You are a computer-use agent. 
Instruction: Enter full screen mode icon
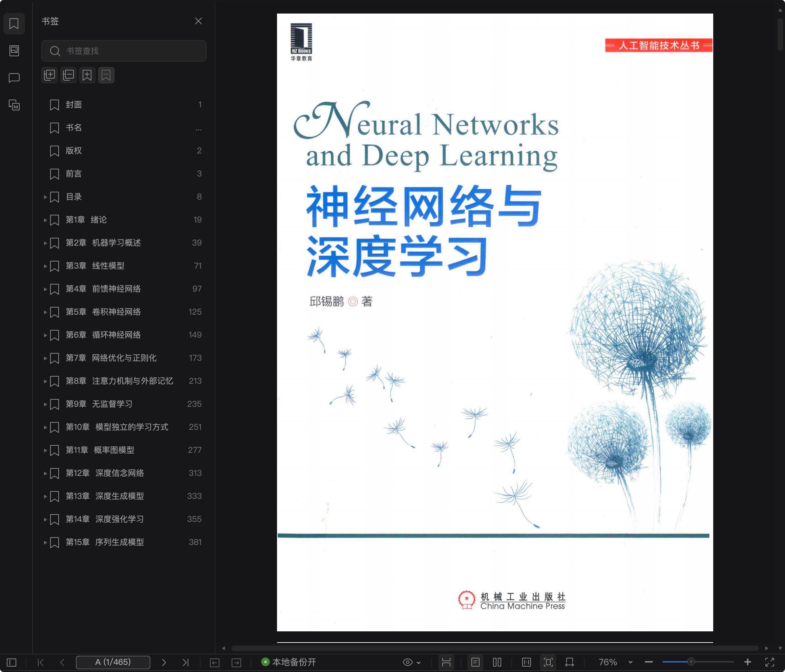pos(769,662)
